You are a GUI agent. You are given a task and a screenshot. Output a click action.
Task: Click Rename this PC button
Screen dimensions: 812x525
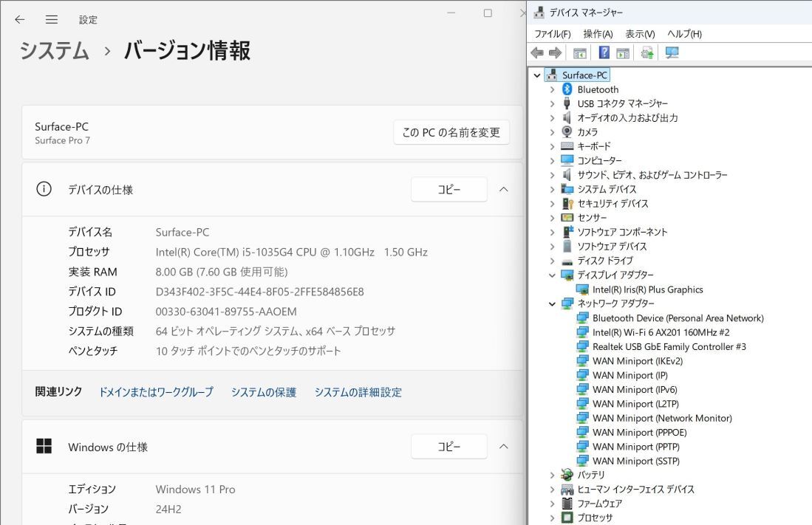click(451, 133)
